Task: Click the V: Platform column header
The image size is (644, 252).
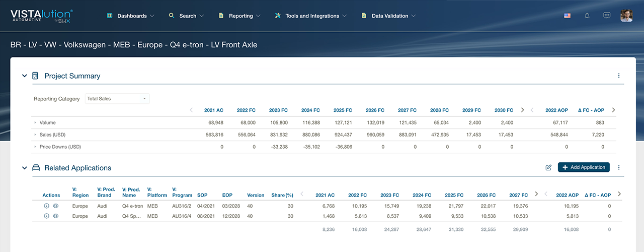Action: point(157,192)
